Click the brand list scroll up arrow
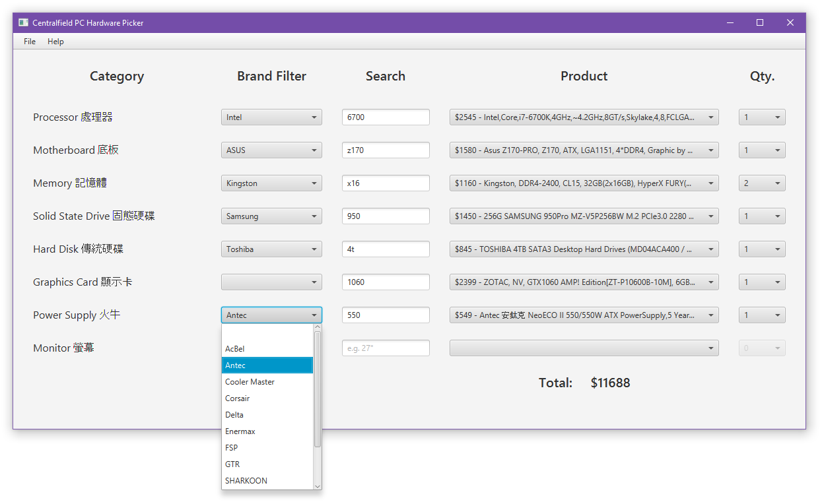This screenshot has height=504, width=822. coord(318,327)
